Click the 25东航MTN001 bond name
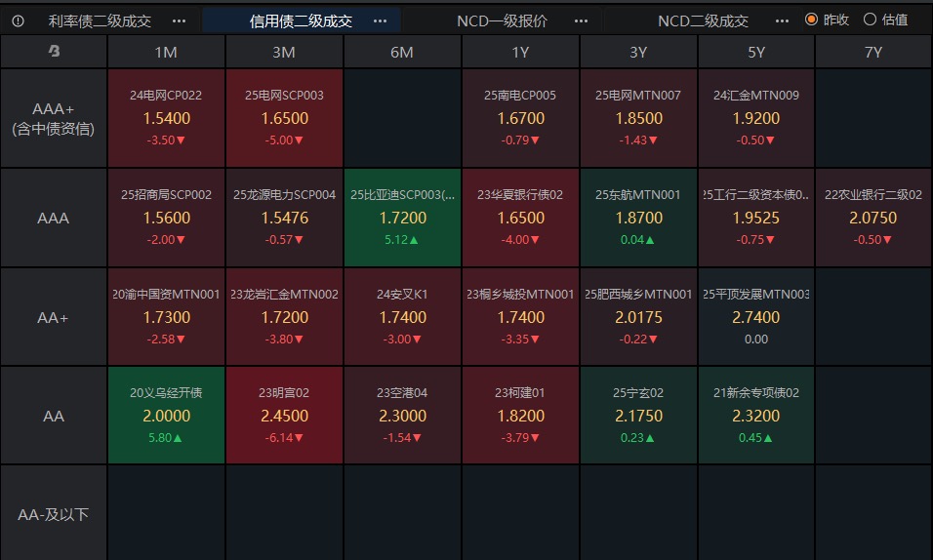933x560 pixels. coord(638,194)
